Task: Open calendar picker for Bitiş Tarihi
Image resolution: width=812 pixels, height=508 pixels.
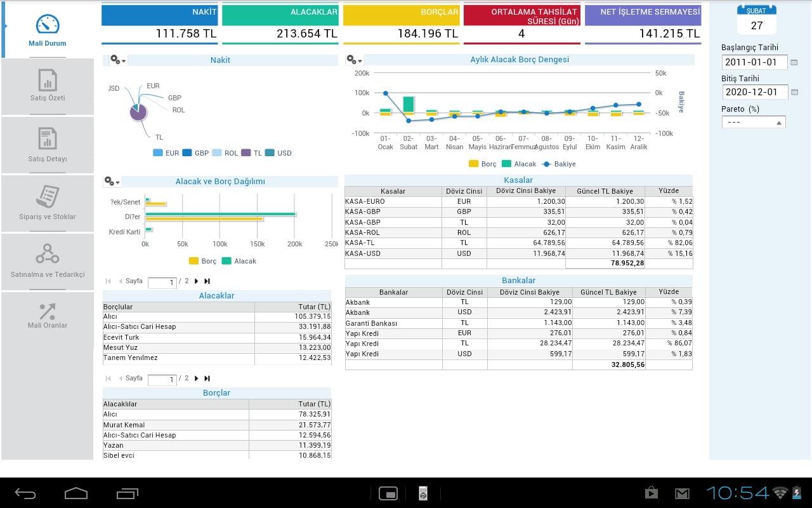Action: click(x=794, y=92)
